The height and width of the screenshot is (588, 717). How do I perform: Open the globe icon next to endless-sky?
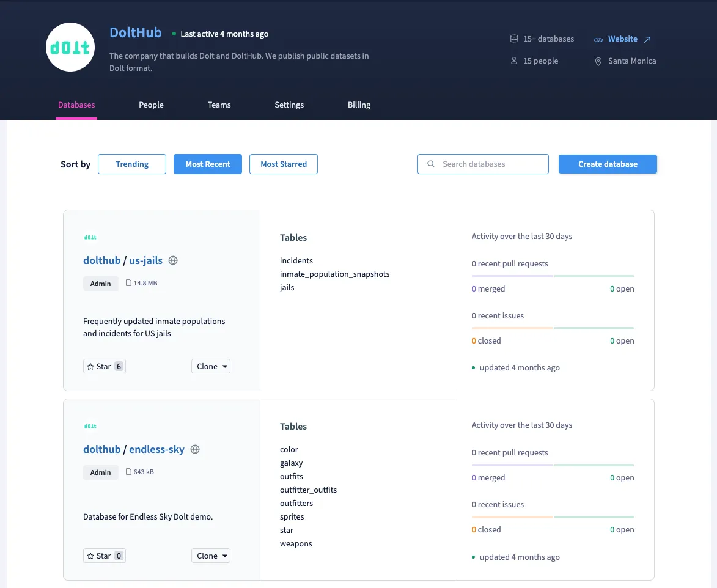coord(194,449)
